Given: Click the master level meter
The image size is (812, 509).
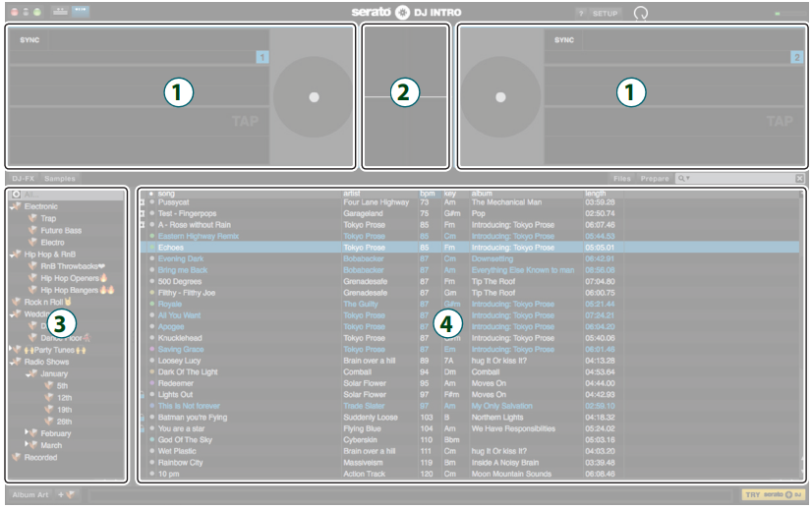Looking at the screenshot, I should tap(789, 14).
